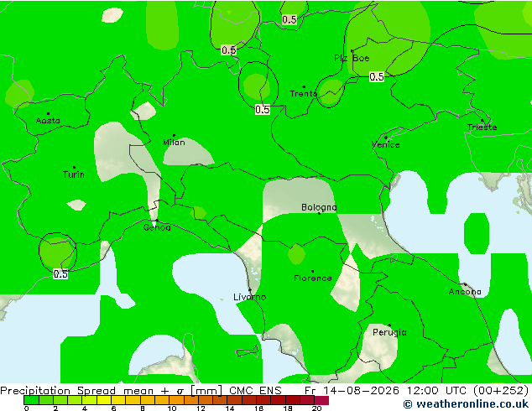Select the Piz Boe mountain label
Viewport: 532px width, 411px height.
[352, 58]
